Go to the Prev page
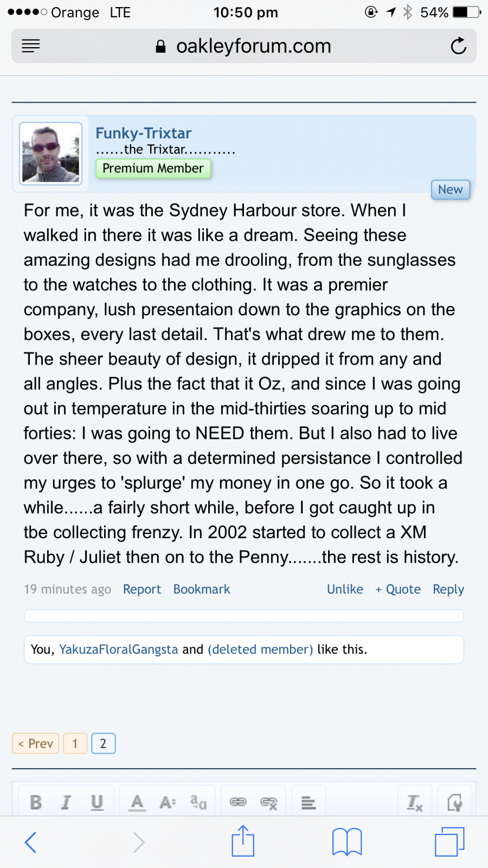488x868 pixels. (x=36, y=743)
